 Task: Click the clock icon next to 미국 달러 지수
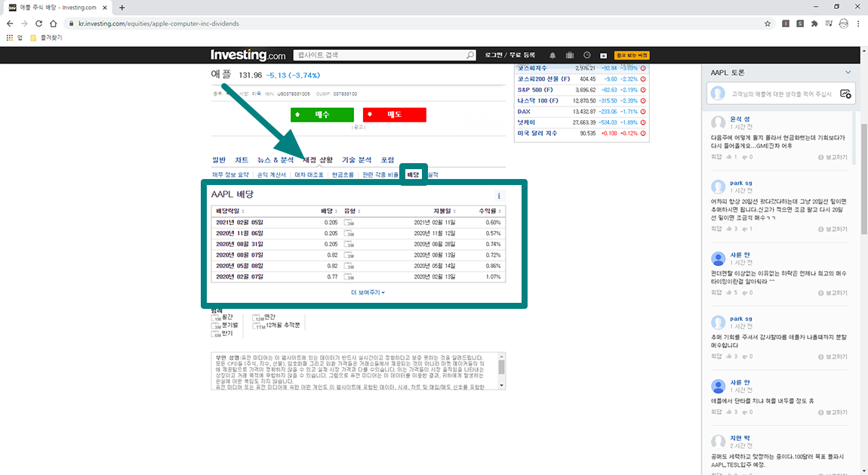(x=643, y=134)
